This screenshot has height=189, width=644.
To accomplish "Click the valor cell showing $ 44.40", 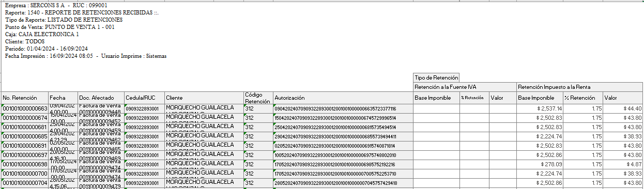I will point(623,108).
